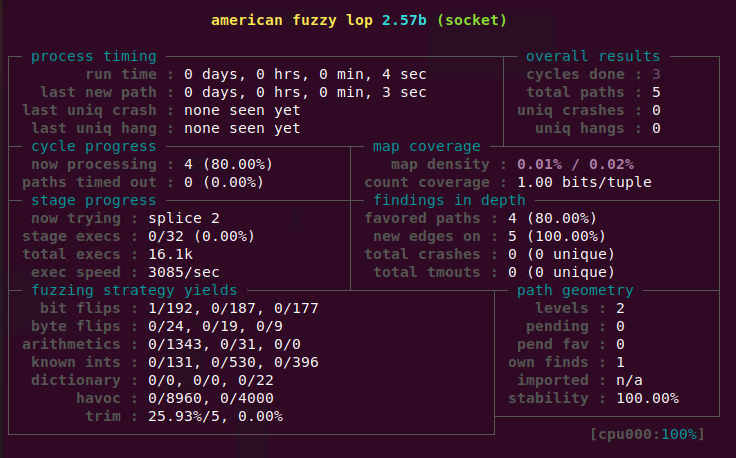Click total crashes value '0 (0 unique)'
736x458 pixels.
click(561, 254)
